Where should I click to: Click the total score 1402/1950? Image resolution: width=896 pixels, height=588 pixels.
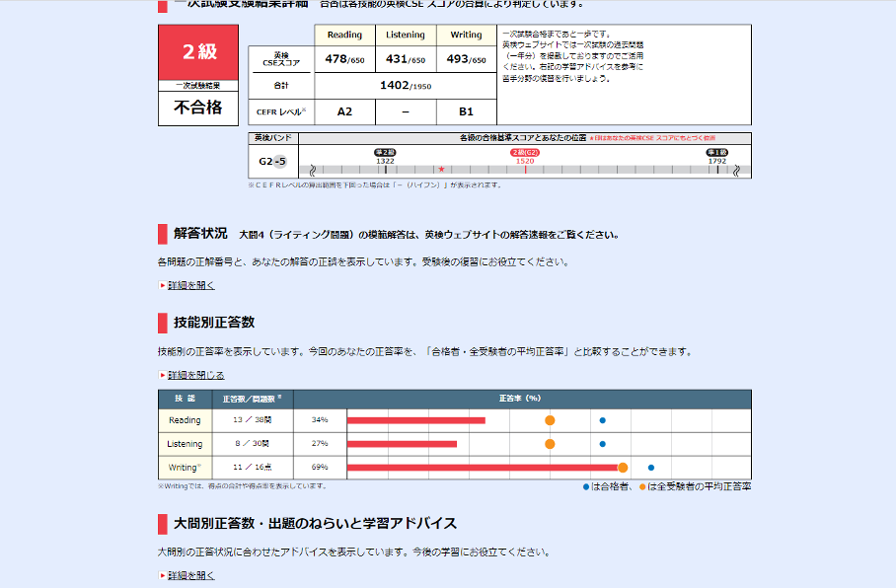[406, 86]
